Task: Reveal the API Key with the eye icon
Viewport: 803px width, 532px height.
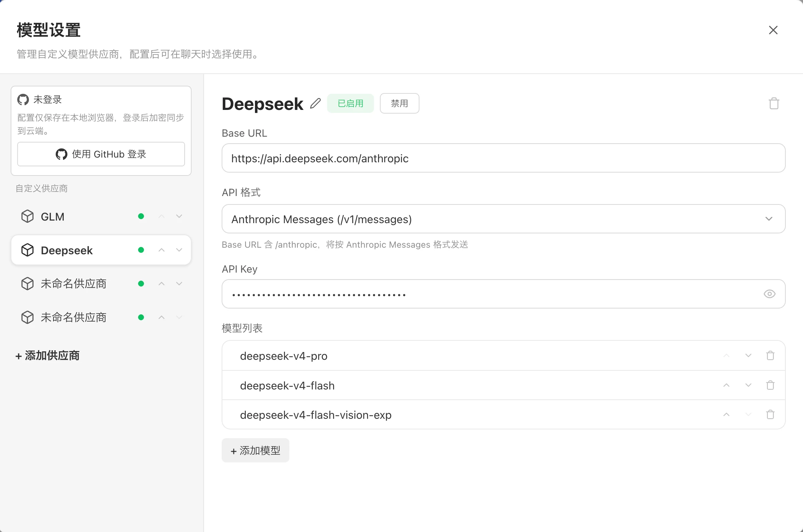Action: 769,294
